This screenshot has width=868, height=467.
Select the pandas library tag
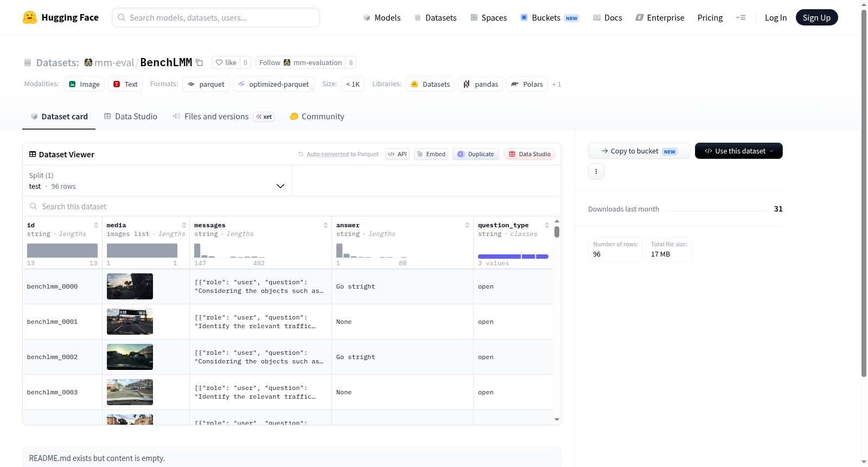tap(481, 84)
